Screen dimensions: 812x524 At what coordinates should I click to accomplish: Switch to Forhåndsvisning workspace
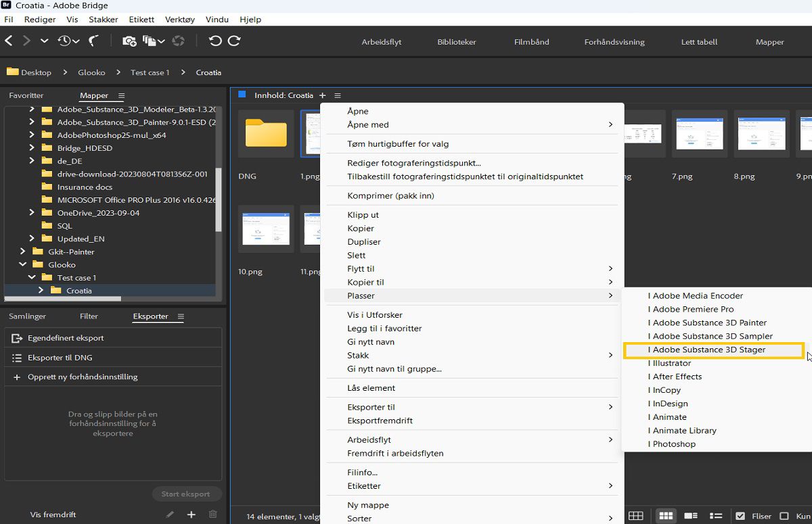coord(614,42)
